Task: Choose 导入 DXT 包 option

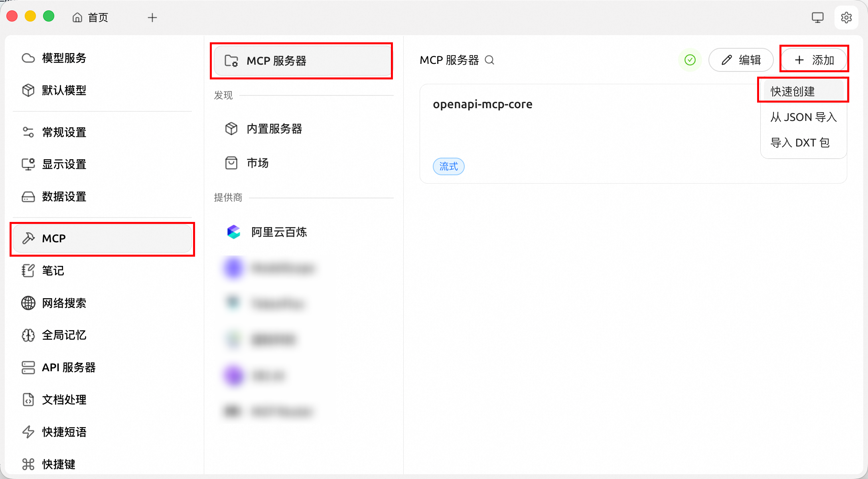Action: pyautogui.click(x=799, y=143)
